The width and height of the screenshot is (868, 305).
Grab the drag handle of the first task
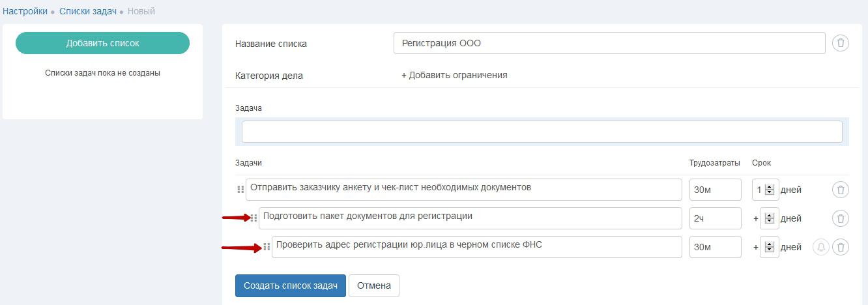240,190
